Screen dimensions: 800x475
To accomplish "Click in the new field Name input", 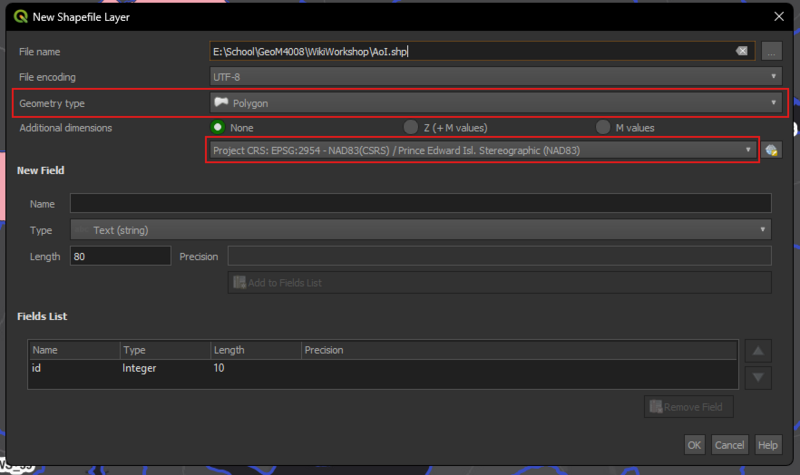I will pos(420,204).
